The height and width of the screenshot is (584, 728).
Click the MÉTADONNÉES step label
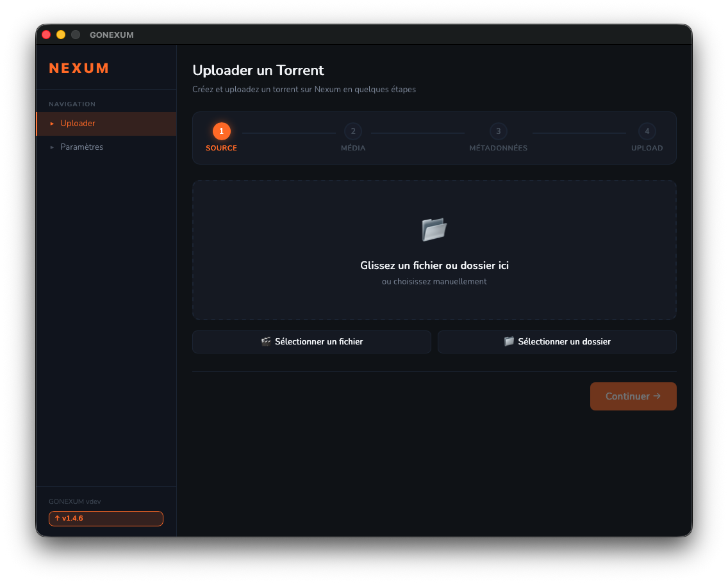coord(498,148)
